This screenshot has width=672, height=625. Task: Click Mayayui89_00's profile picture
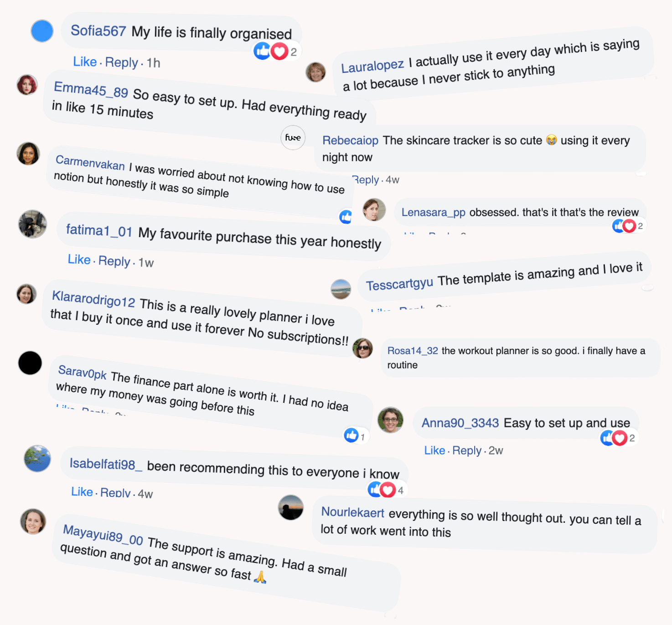[33, 521]
